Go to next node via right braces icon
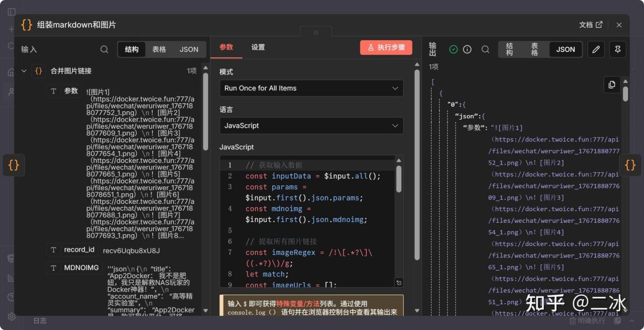Image resolution: width=644 pixels, height=330 pixels. tap(630, 165)
